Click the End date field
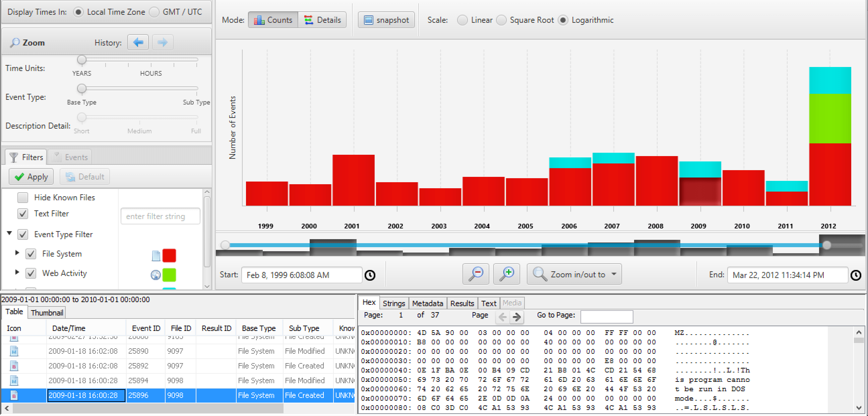 (x=787, y=275)
